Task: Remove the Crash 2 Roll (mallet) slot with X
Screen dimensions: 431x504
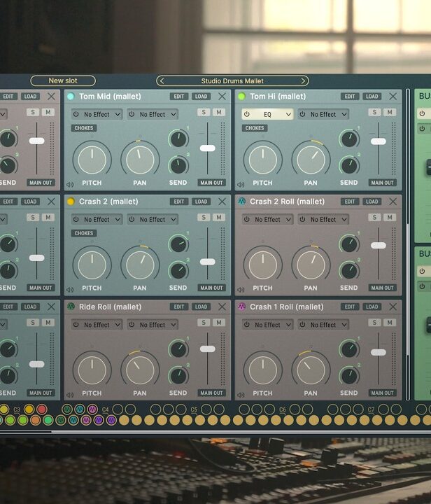Action: (393, 202)
